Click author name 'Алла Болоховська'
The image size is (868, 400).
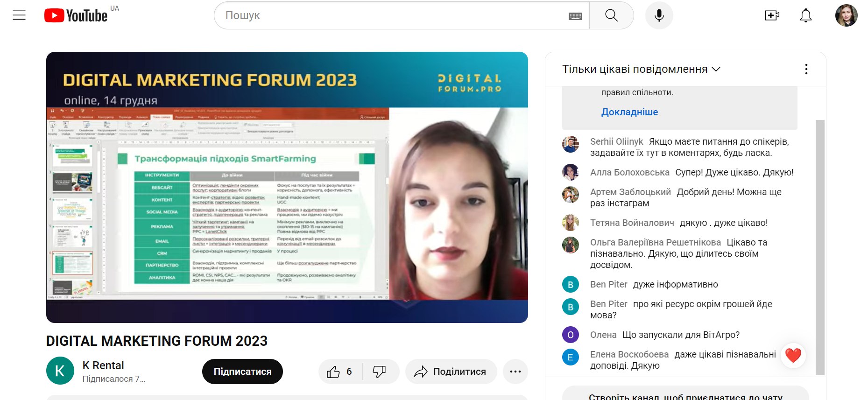[629, 172]
